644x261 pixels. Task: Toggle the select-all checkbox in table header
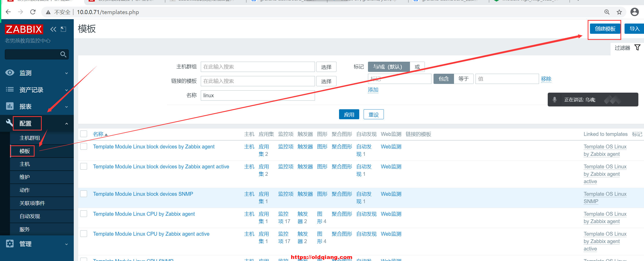click(84, 134)
